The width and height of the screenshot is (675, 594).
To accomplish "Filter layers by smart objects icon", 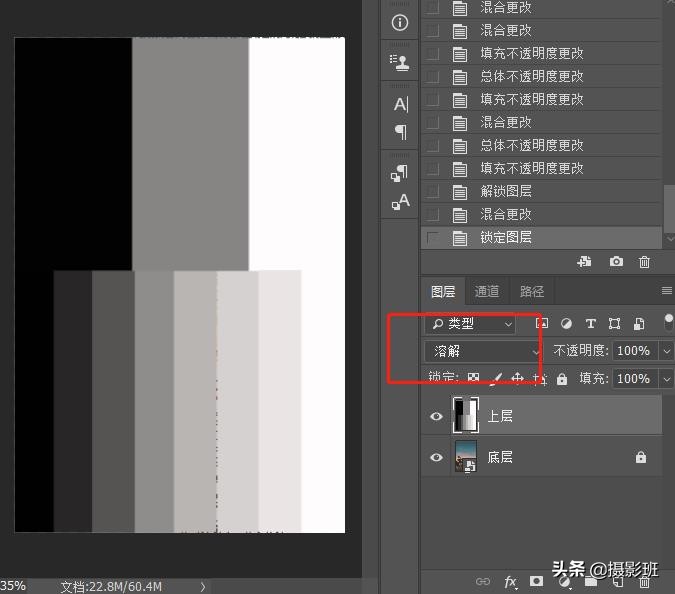I will point(639,323).
